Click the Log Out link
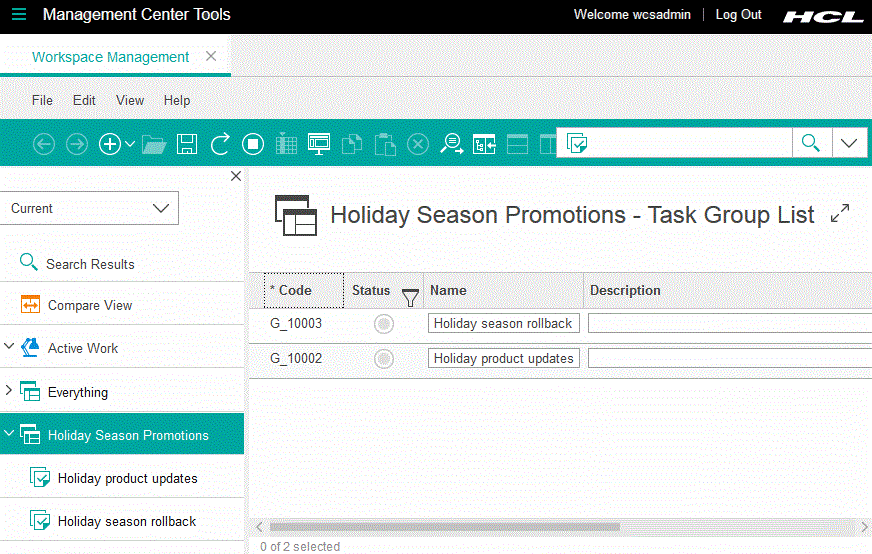The image size is (872, 554). 738,14
